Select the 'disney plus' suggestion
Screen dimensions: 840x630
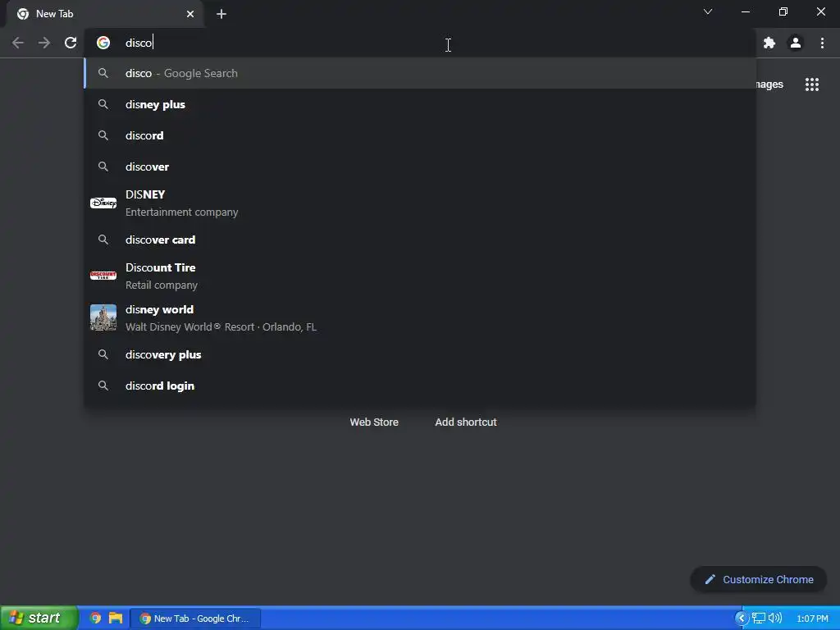coord(420,104)
